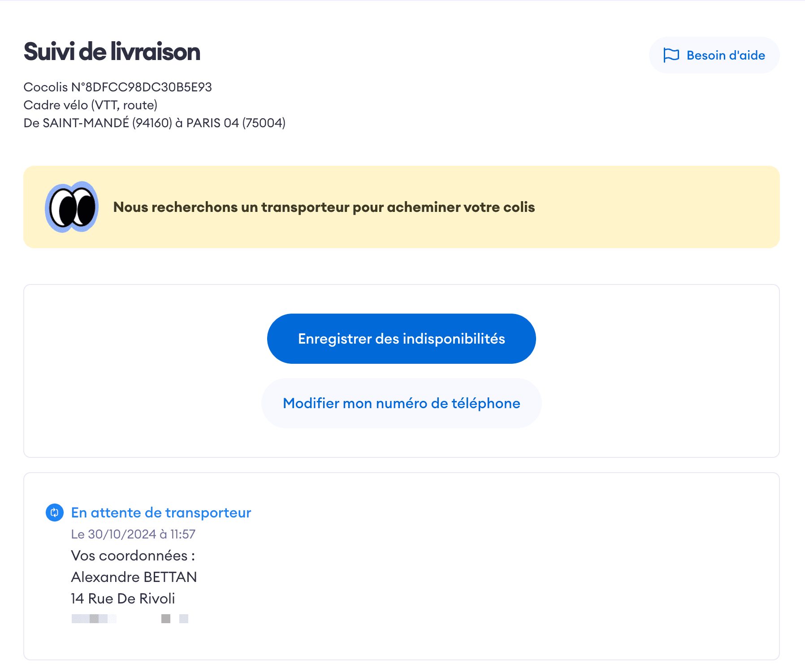
Task: Select Modifier mon numéro de téléphone
Action: click(x=401, y=403)
